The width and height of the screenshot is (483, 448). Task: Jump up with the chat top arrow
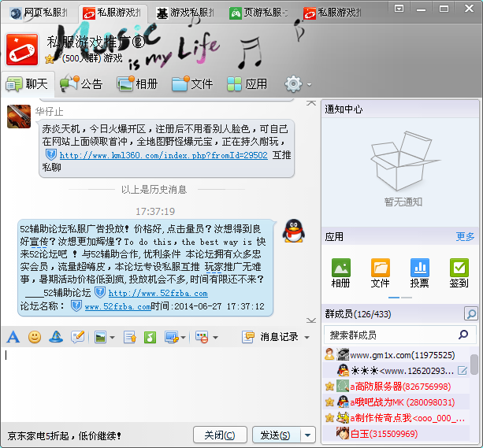(311, 103)
